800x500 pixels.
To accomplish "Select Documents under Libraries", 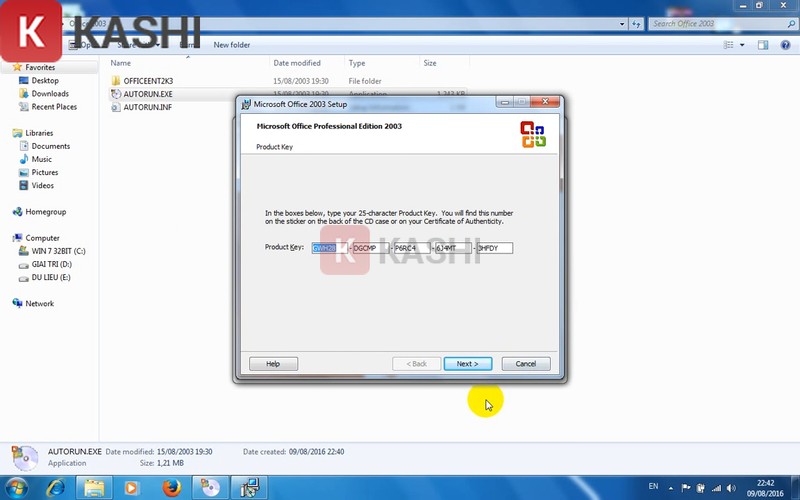I will point(50,146).
